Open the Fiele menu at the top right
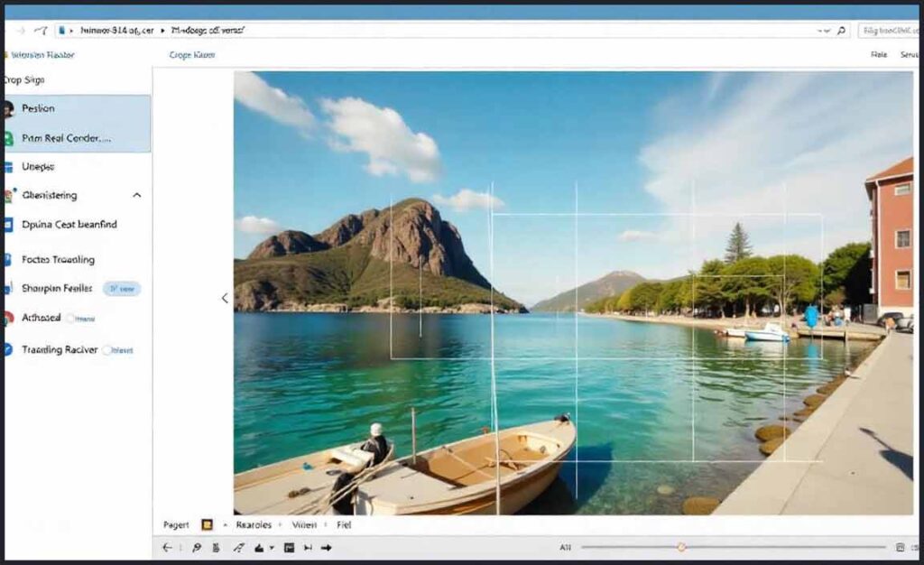 click(x=879, y=54)
